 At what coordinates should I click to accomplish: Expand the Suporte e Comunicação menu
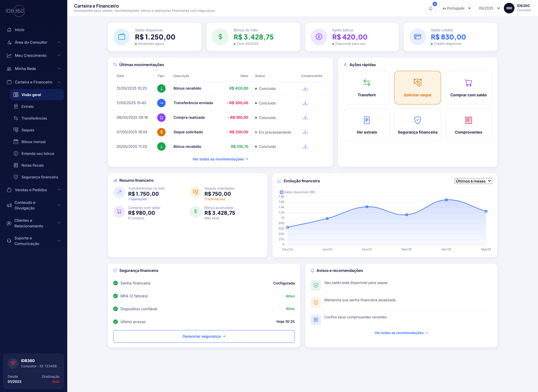pyautogui.click(x=33, y=241)
